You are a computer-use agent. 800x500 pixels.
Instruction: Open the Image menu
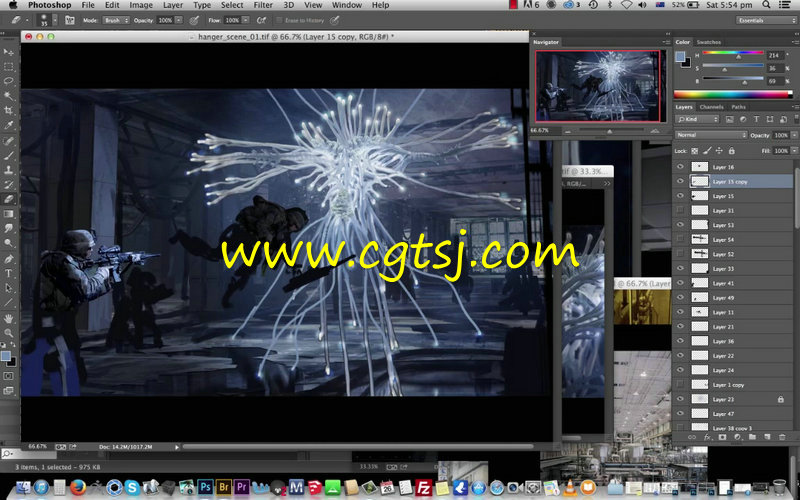tap(141, 5)
